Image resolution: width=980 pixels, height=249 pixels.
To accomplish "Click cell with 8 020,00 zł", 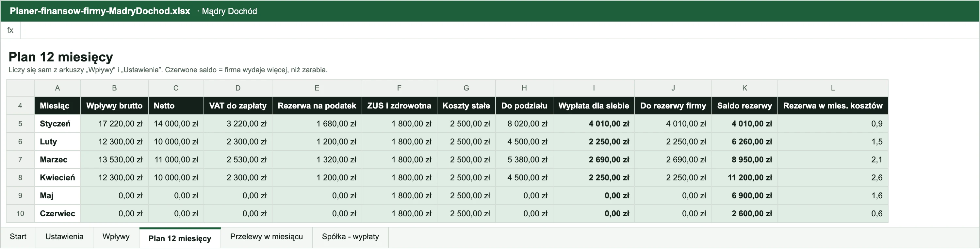I will coord(524,124).
